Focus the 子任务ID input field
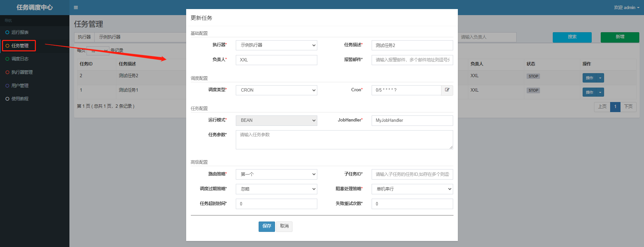 (412, 174)
